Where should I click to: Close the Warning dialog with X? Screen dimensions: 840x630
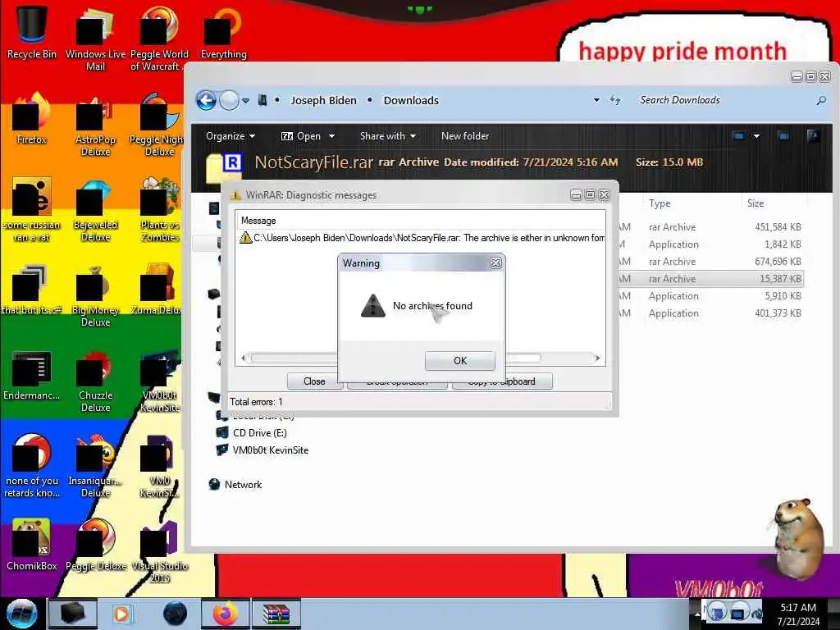pyautogui.click(x=496, y=263)
